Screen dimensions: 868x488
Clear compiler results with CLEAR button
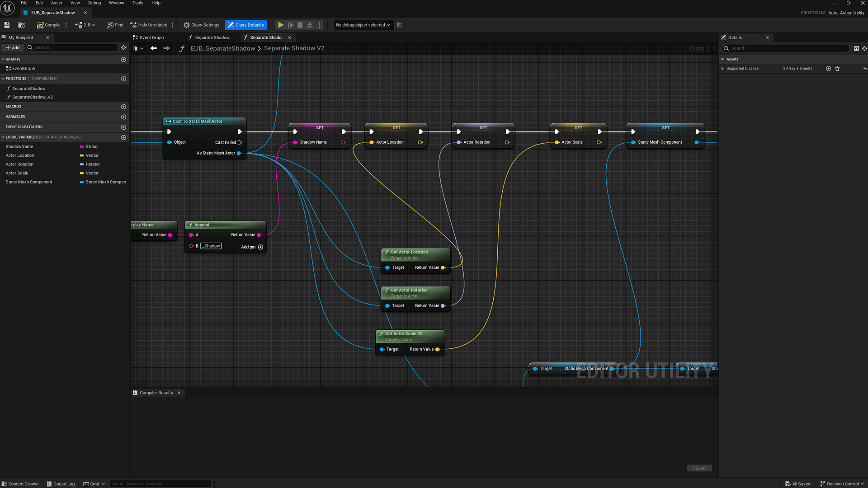tap(699, 468)
